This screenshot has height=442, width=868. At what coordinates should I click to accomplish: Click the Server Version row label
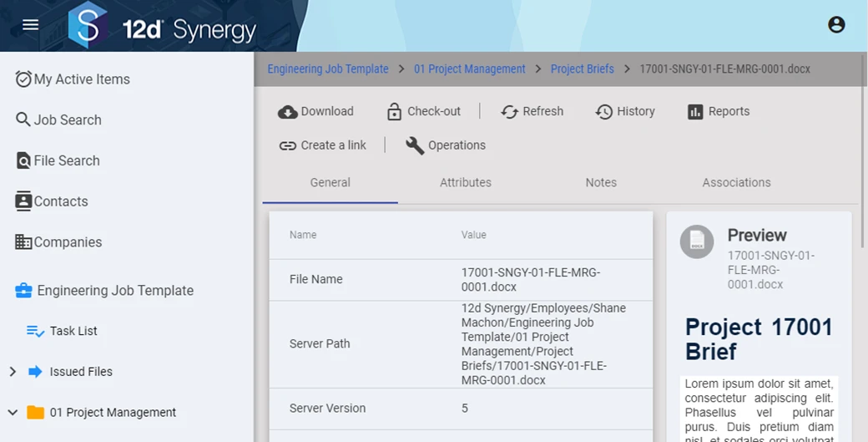tap(328, 409)
